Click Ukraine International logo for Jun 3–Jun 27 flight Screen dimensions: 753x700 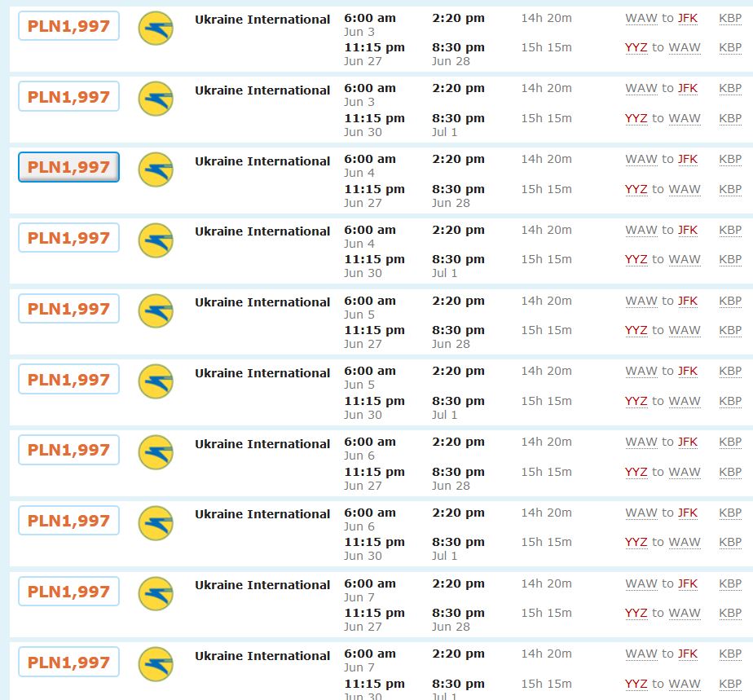(156, 29)
